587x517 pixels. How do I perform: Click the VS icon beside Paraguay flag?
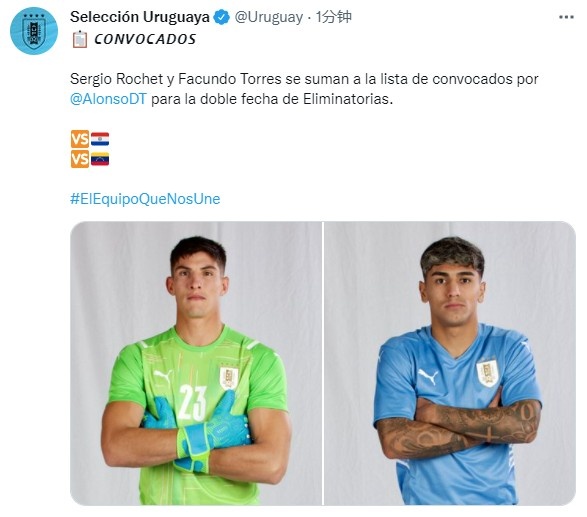[x=80, y=139]
